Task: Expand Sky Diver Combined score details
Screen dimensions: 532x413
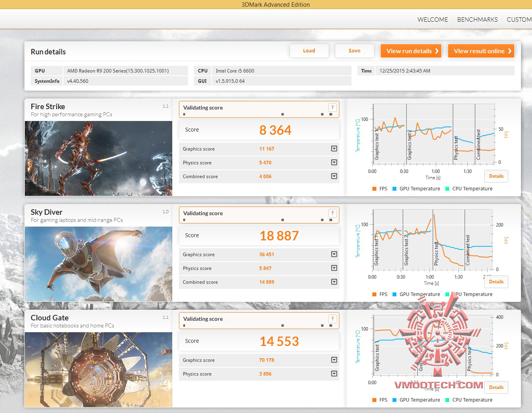Action: 334,282
